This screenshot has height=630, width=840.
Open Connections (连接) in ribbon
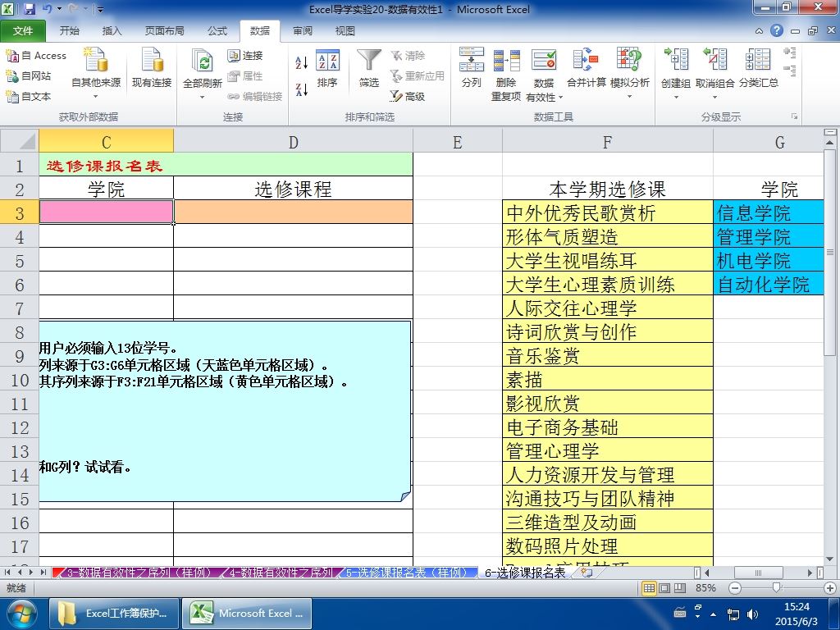click(x=245, y=55)
